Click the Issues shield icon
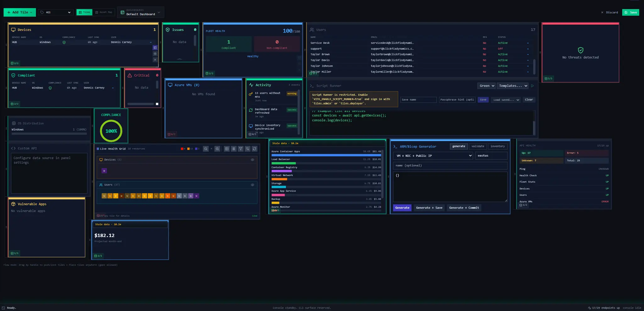Screen dimensions: 644x311 [x=168, y=30]
